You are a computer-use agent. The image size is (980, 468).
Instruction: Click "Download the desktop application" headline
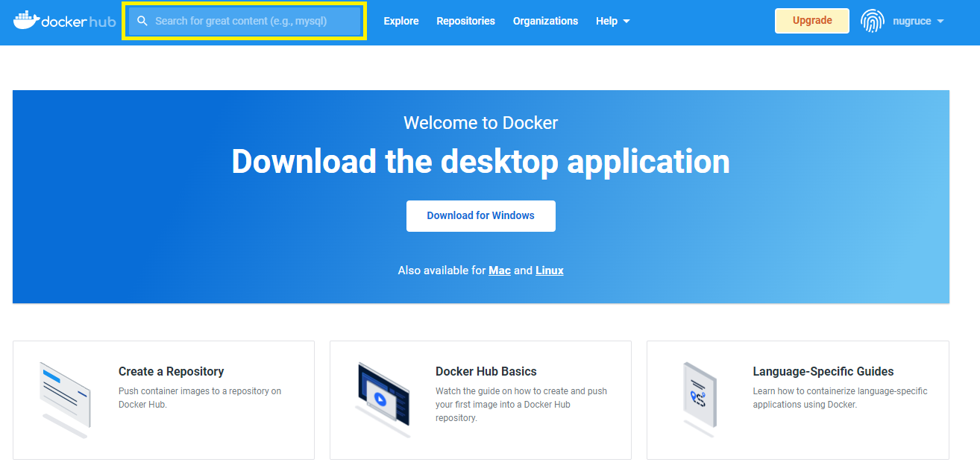click(x=481, y=161)
